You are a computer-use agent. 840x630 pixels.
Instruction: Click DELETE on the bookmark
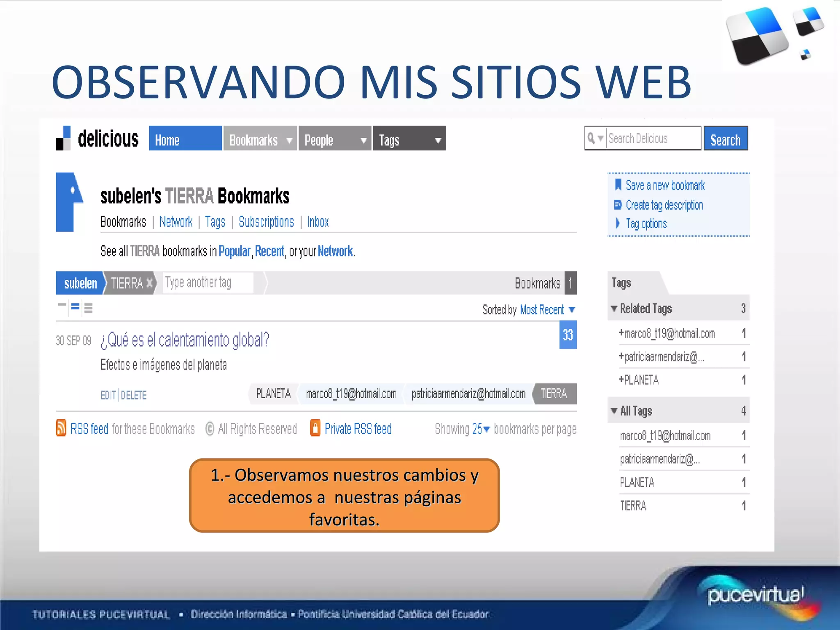tap(134, 395)
